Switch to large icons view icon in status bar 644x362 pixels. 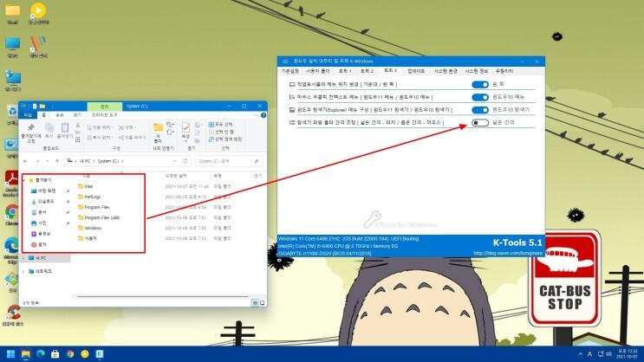pyautogui.click(x=263, y=303)
